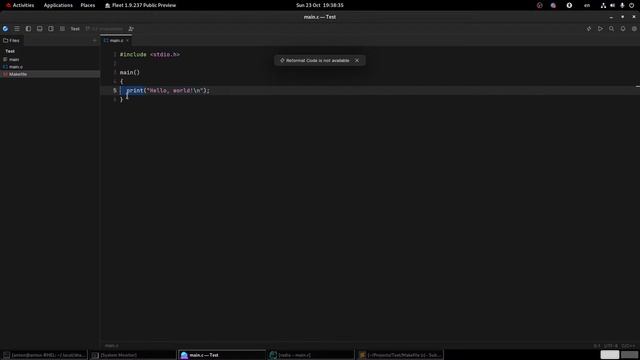
Task: Open the notifications bell icon
Action: [x=623, y=29]
